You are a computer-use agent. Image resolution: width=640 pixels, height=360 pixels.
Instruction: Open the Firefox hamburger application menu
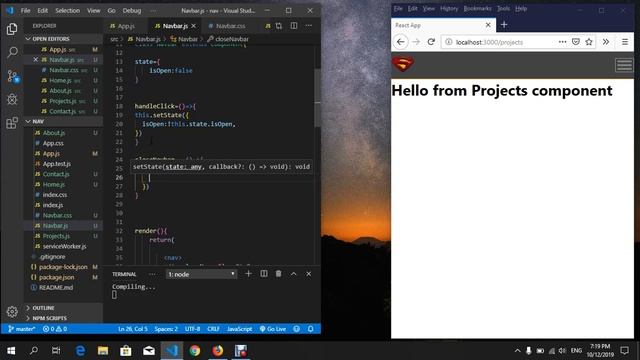[624, 42]
